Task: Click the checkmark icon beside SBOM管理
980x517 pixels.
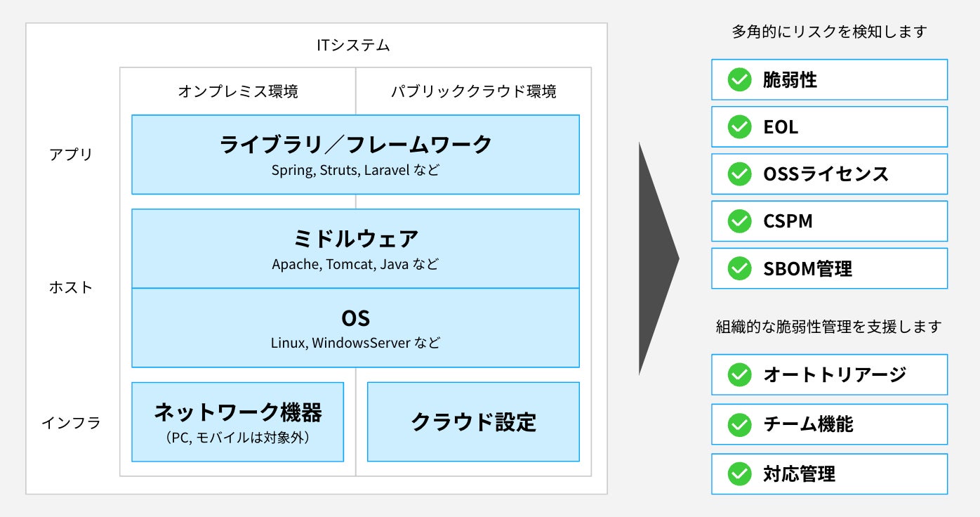Action: point(739,268)
